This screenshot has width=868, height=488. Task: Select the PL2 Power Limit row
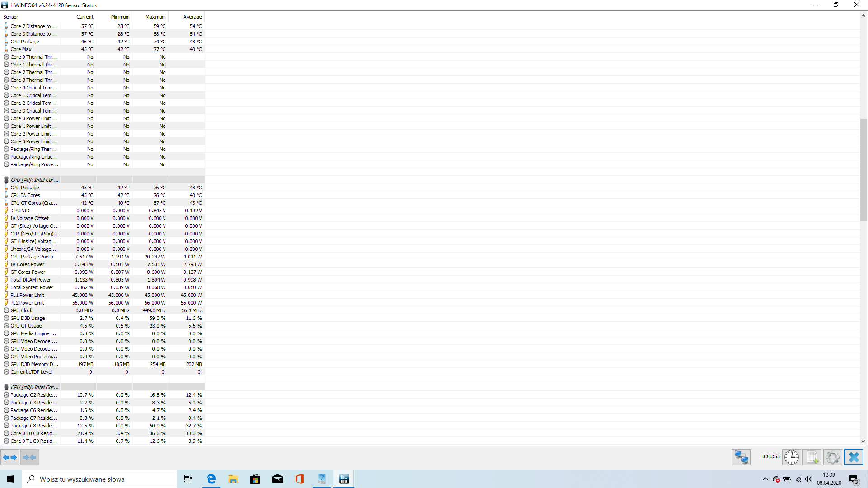coord(104,303)
